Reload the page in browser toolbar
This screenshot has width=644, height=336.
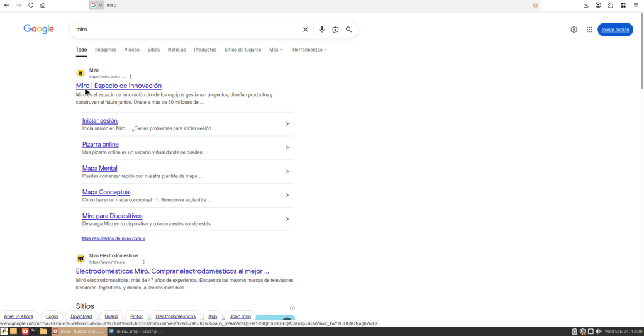(x=31, y=5)
